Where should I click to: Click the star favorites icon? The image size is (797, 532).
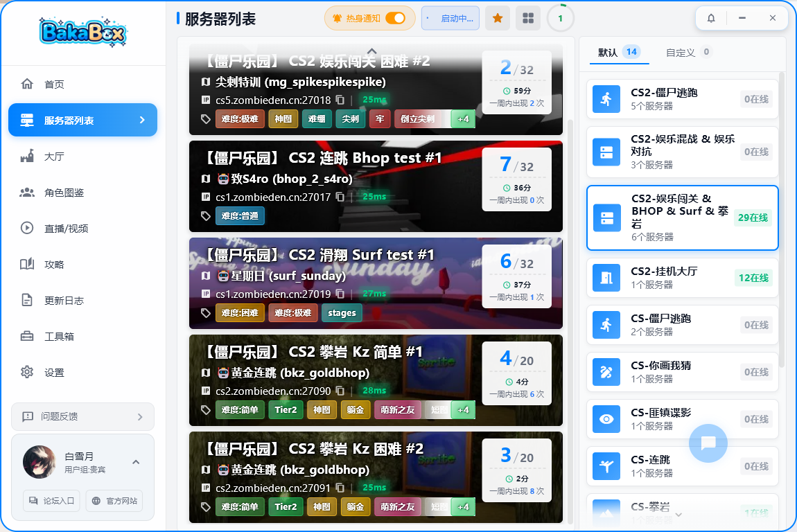click(x=498, y=18)
